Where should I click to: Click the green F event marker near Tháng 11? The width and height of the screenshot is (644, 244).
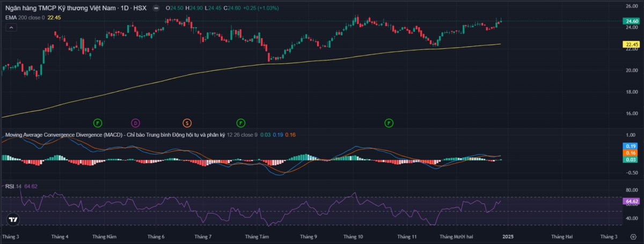pyautogui.click(x=389, y=123)
